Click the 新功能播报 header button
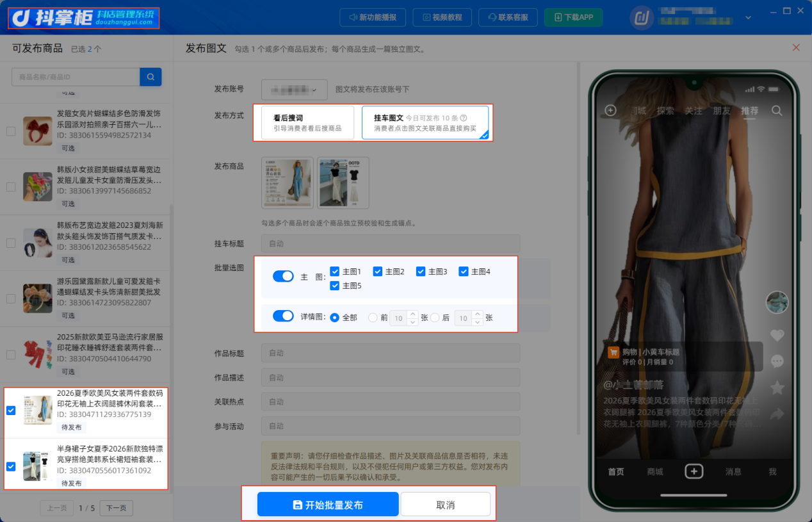 tap(373, 17)
